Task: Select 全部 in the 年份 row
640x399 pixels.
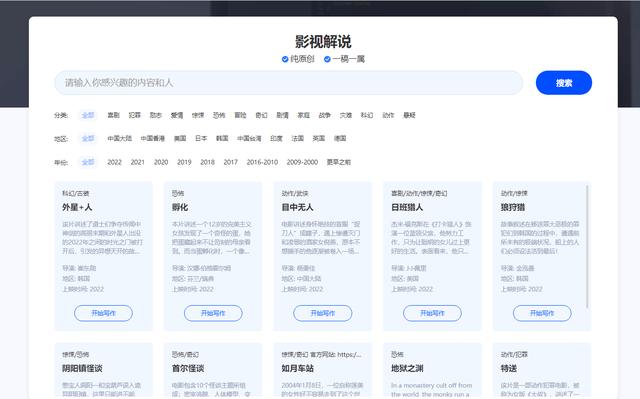Action: click(x=88, y=162)
